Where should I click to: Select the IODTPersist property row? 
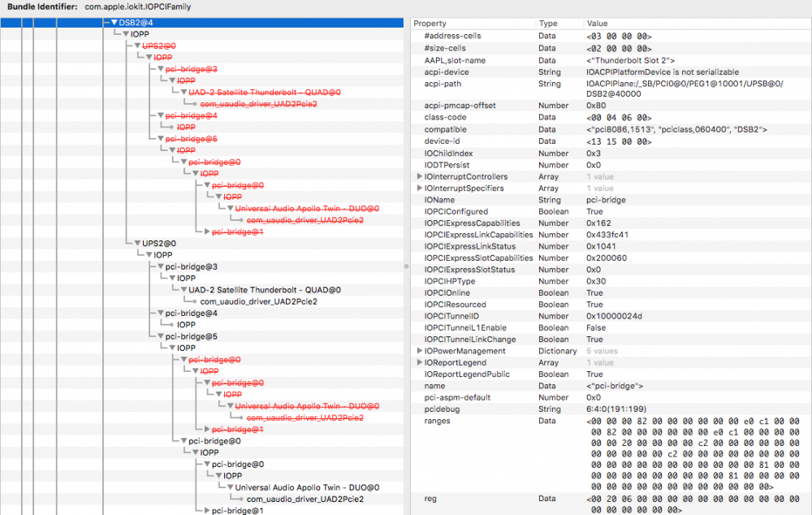coord(611,165)
